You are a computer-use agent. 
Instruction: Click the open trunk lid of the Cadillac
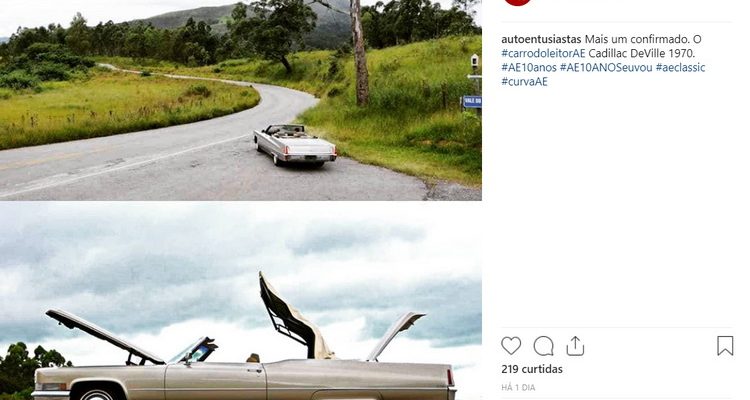point(395,335)
